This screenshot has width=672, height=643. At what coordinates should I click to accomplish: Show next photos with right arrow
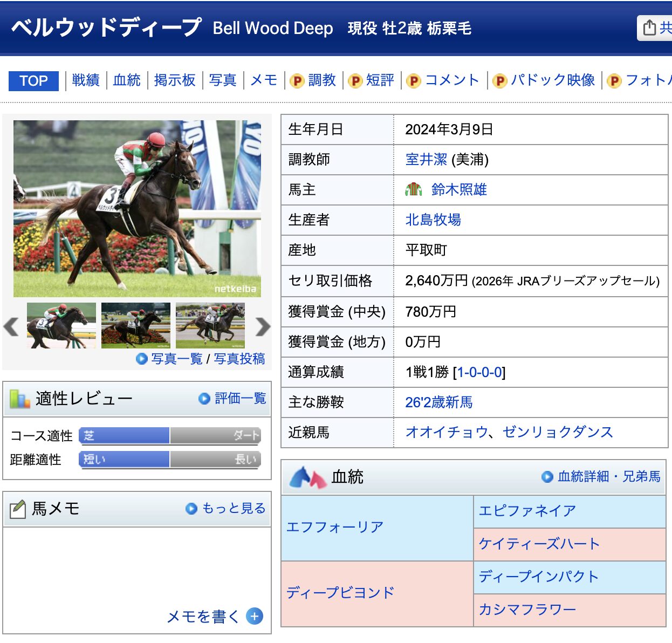[263, 326]
